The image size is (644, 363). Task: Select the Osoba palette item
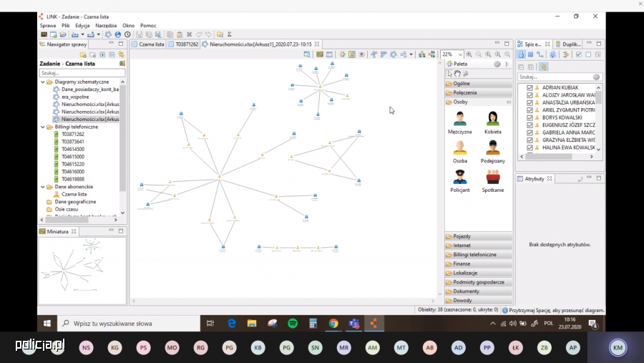click(460, 152)
